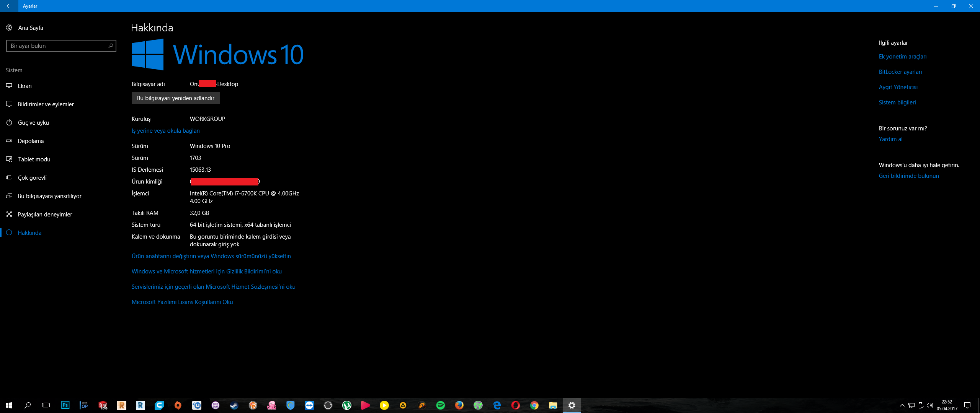Go back with the Settings back arrow
This screenshot has width=980, height=413.
pyautogui.click(x=9, y=6)
